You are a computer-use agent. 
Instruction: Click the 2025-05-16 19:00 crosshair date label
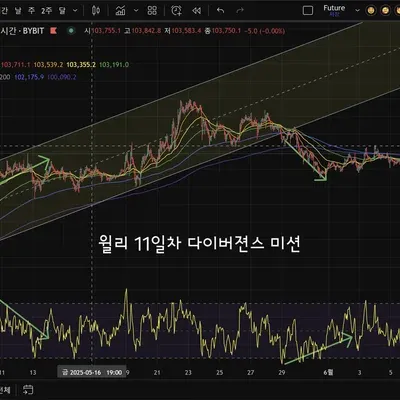coord(92,372)
